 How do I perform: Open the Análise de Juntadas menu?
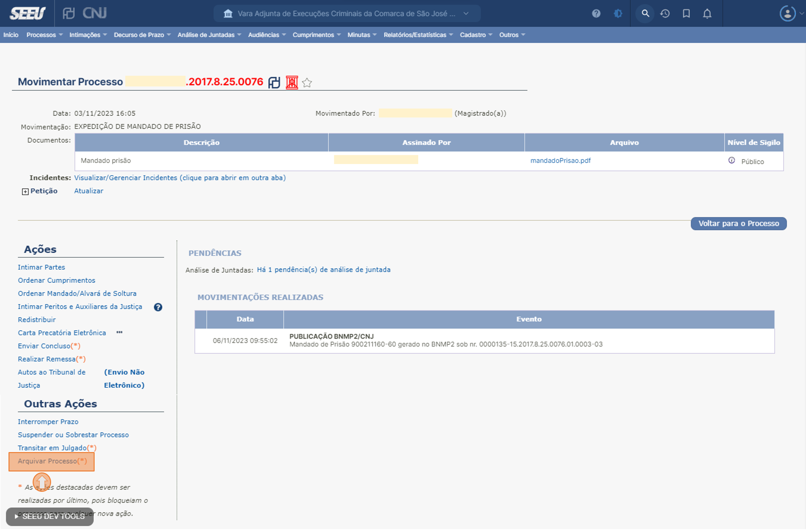pyautogui.click(x=210, y=35)
